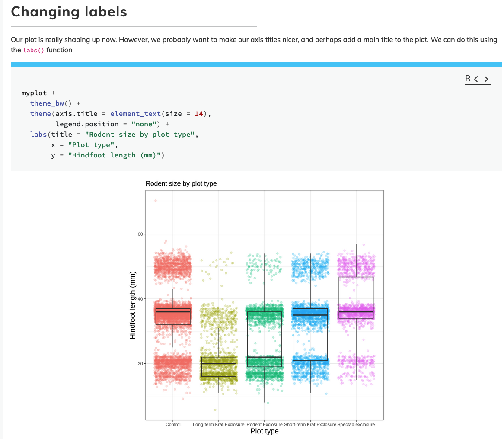Click the labs() inline code in the paragraph
The height and width of the screenshot is (439, 504).
pyautogui.click(x=33, y=50)
